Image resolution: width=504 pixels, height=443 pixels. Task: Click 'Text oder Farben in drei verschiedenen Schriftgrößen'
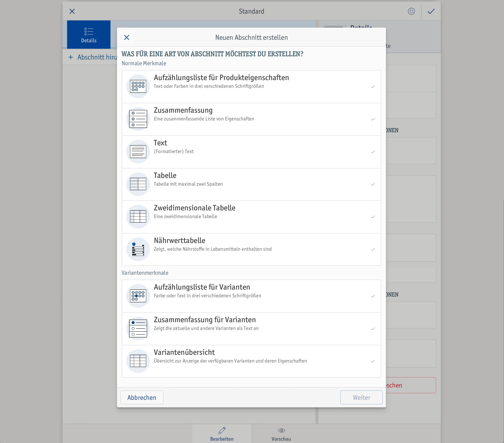click(x=209, y=86)
